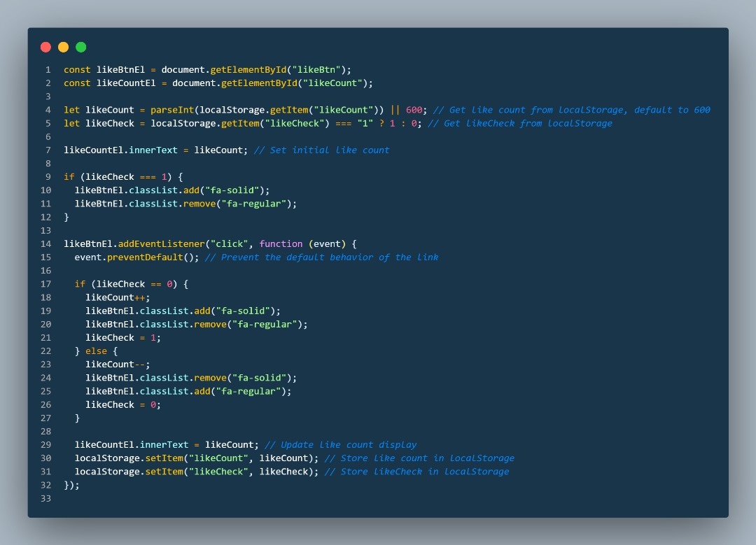The image size is (756, 545).
Task: Click the "// Store like count in localStorage" comment
Action: click(419, 458)
